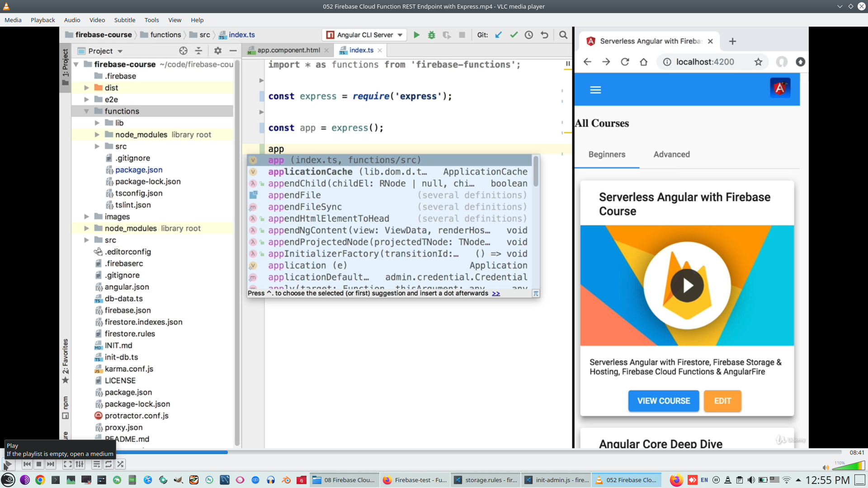The image size is (868, 488).
Task: Toggle VLC playlist view button
Action: tap(96, 464)
